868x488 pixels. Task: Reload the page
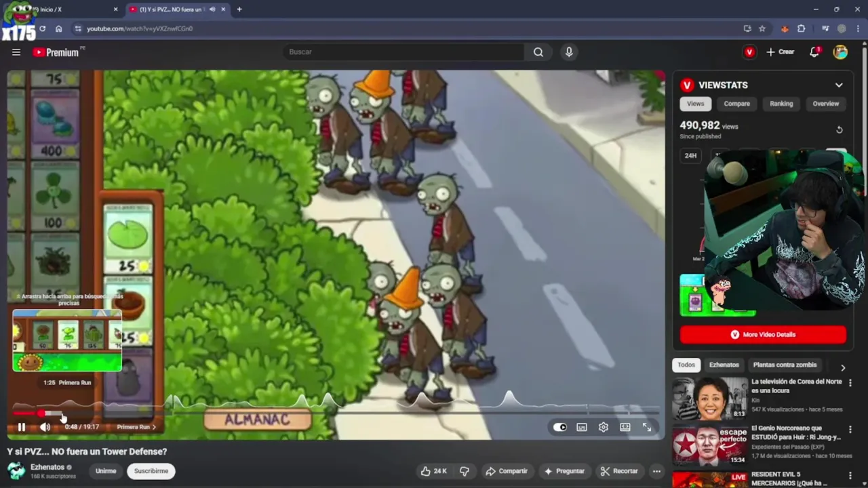[x=42, y=28]
